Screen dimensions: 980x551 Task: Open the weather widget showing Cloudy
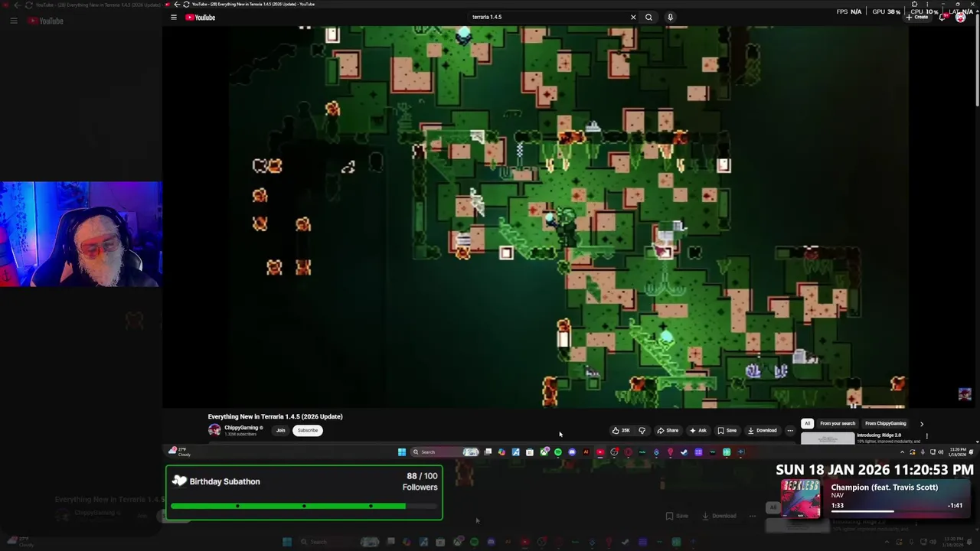tap(180, 452)
